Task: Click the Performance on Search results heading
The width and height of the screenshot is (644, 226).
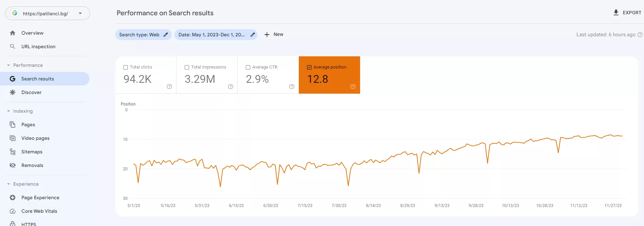Action: (165, 13)
